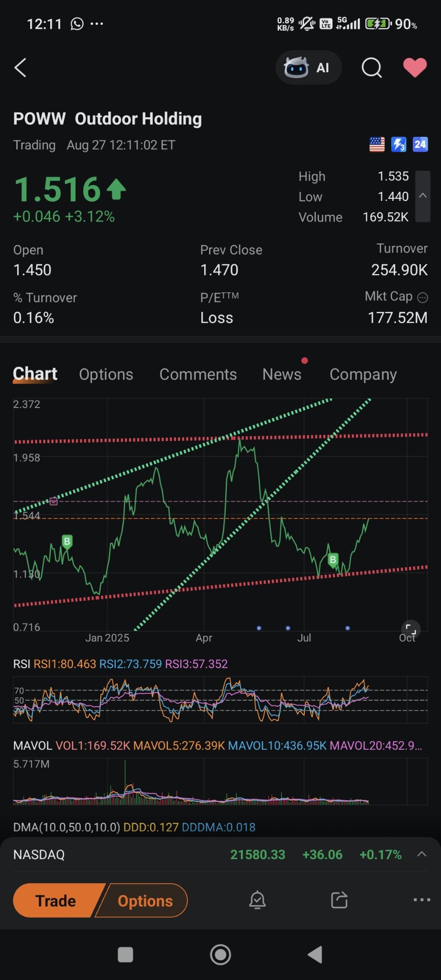Tap the blue event dot right of Jul
Image resolution: width=441 pixels, height=980 pixels.
[347, 628]
